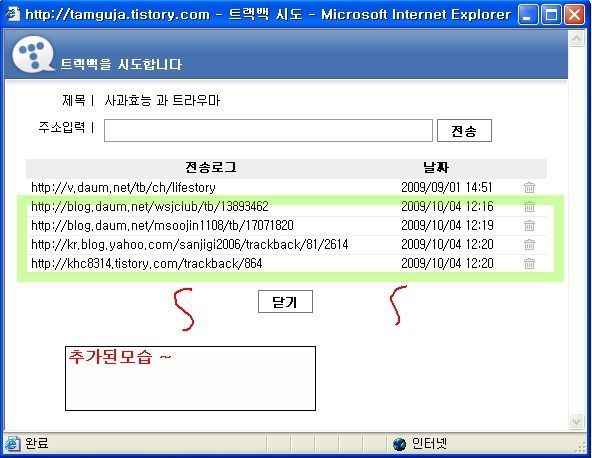This screenshot has height=458, width=592.
Task: Maximize the Internet Explorer window
Action: coord(551,15)
